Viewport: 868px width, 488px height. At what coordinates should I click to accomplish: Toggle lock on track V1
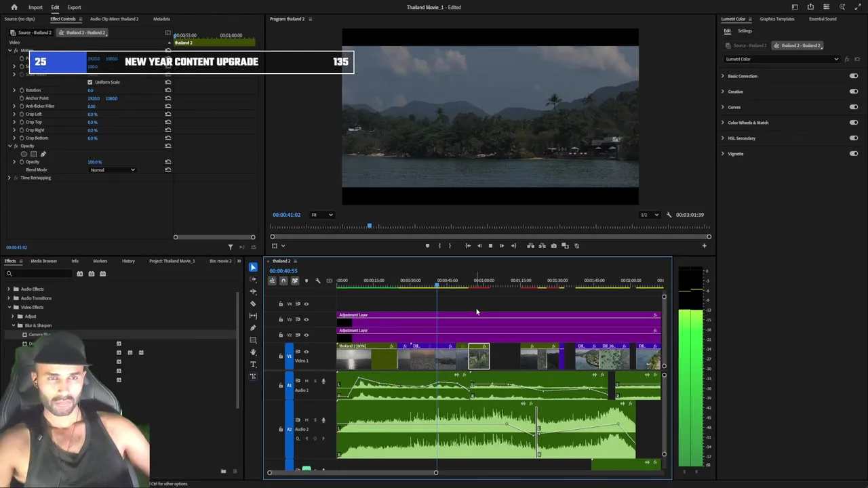[x=281, y=356]
